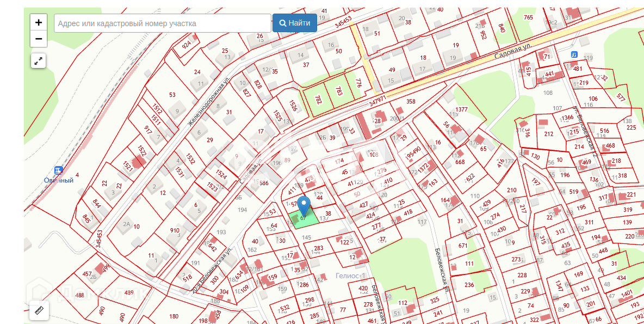Image resolution: width=644 pixels, height=324 pixels.
Task: Select parcel 1524
Action: (x=221, y=174)
